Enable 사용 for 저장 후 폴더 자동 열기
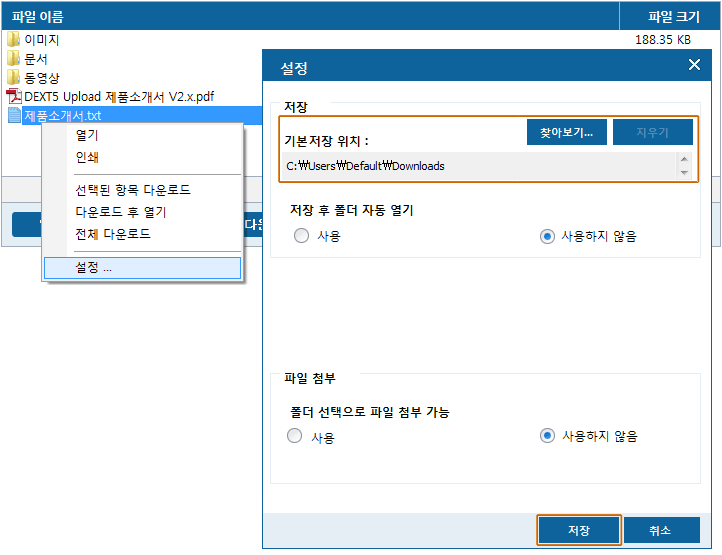The height and width of the screenshot is (555, 722). click(x=302, y=236)
